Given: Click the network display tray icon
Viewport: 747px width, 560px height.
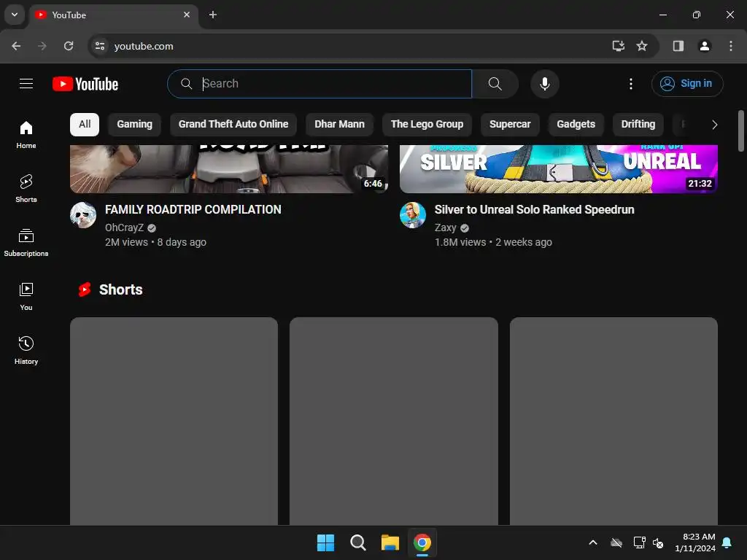Looking at the screenshot, I should (x=639, y=542).
